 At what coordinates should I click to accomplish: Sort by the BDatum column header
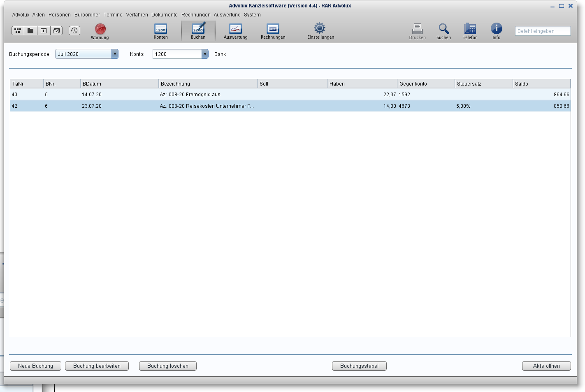119,84
